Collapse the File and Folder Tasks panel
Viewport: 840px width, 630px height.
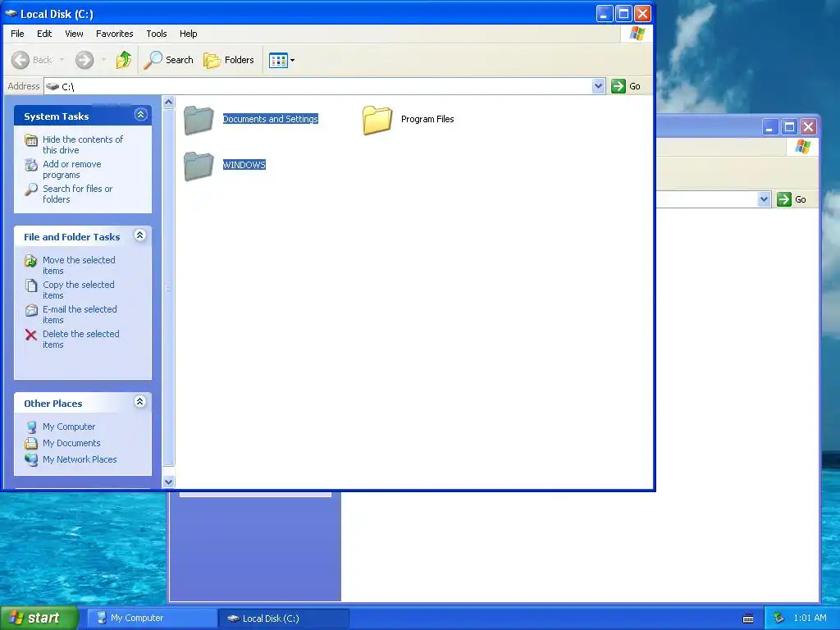139,235
